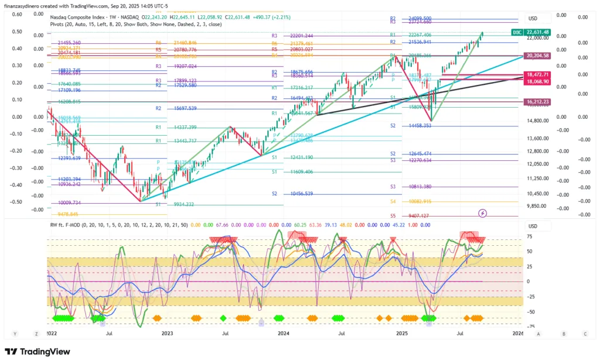The height and width of the screenshot is (364, 600).
Task: Open the USD currency selector on indicator pane
Action: click(x=537, y=226)
